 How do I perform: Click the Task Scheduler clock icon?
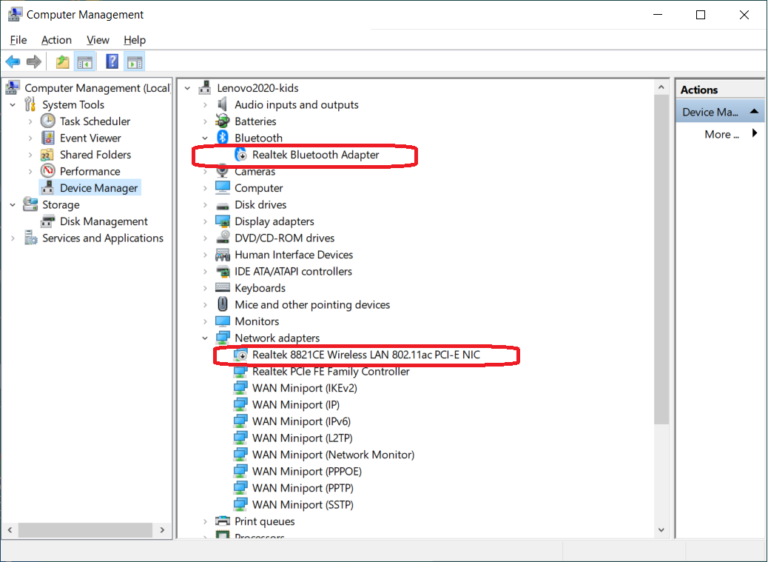tap(49, 121)
